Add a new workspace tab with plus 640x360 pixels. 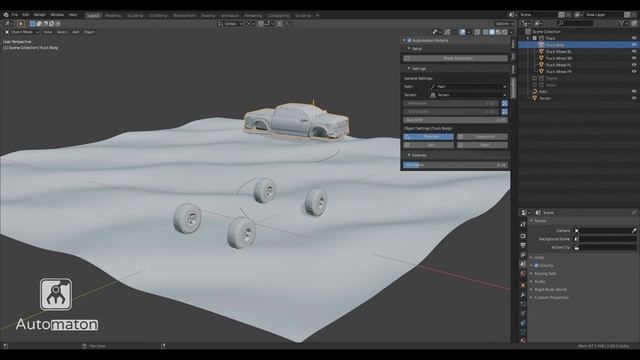coord(318,16)
